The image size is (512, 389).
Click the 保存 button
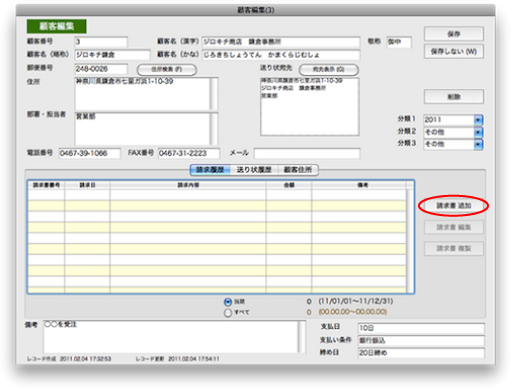(453, 34)
